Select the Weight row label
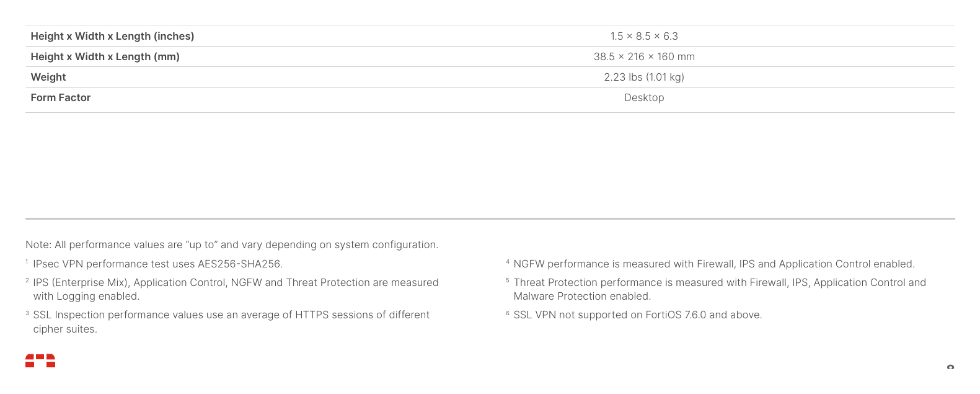The width and height of the screenshot is (980, 394). coord(48,77)
